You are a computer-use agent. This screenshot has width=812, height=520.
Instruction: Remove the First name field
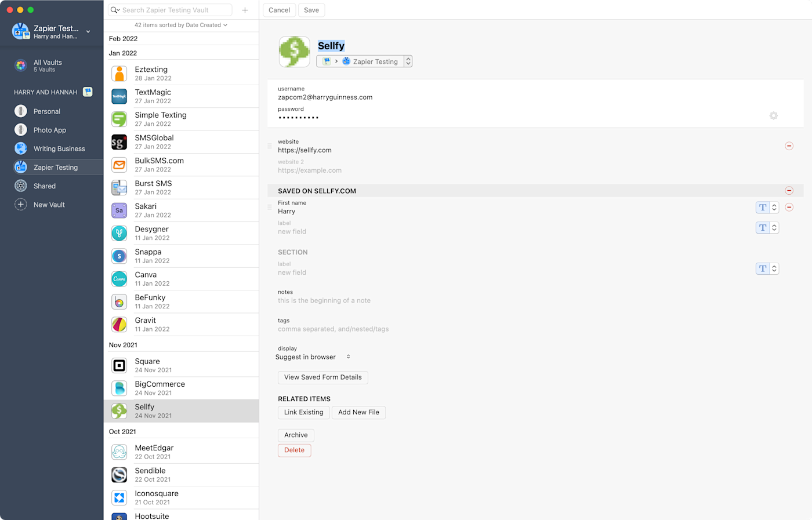coord(789,208)
